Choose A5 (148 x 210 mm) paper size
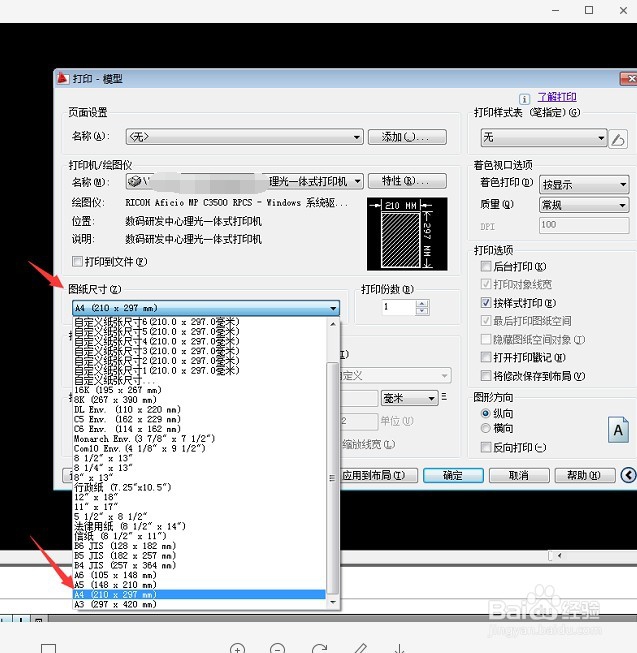The image size is (637, 653). point(199,585)
